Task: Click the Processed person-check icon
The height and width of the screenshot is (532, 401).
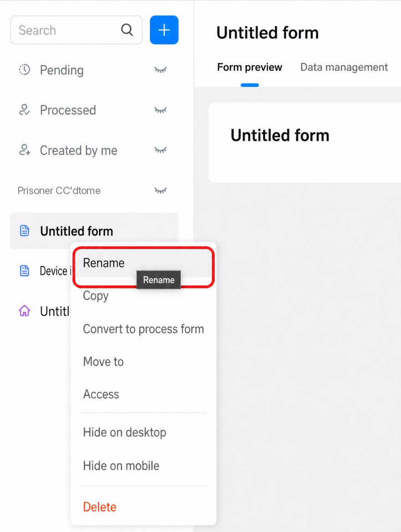Action: pos(25,110)
